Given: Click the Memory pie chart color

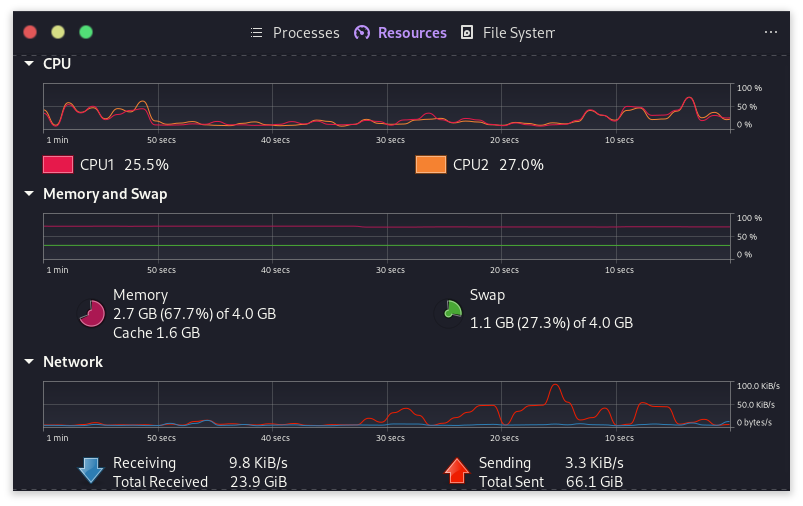Looking at the screenshot, I should [92, 313].
